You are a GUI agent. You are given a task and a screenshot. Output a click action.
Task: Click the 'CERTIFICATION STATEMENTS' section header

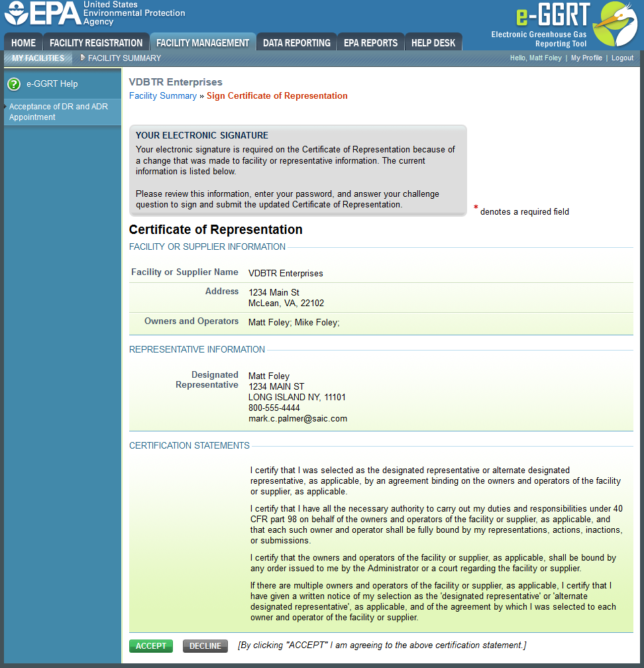point(189,445)
